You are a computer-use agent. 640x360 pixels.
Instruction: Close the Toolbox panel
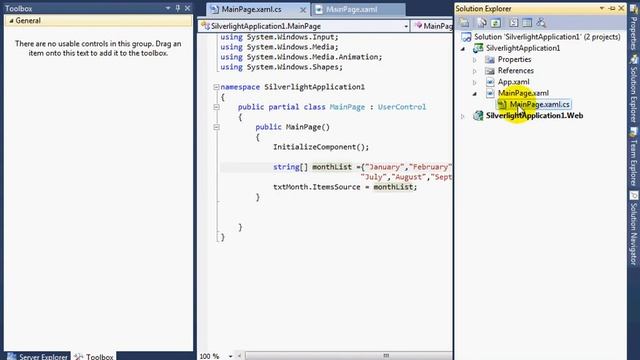point(187,8)
